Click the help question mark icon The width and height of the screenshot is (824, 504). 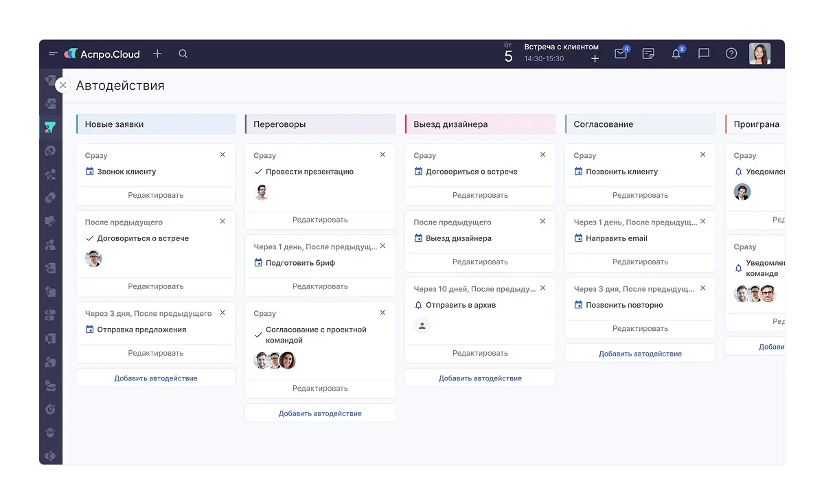[x=731, y=54]
